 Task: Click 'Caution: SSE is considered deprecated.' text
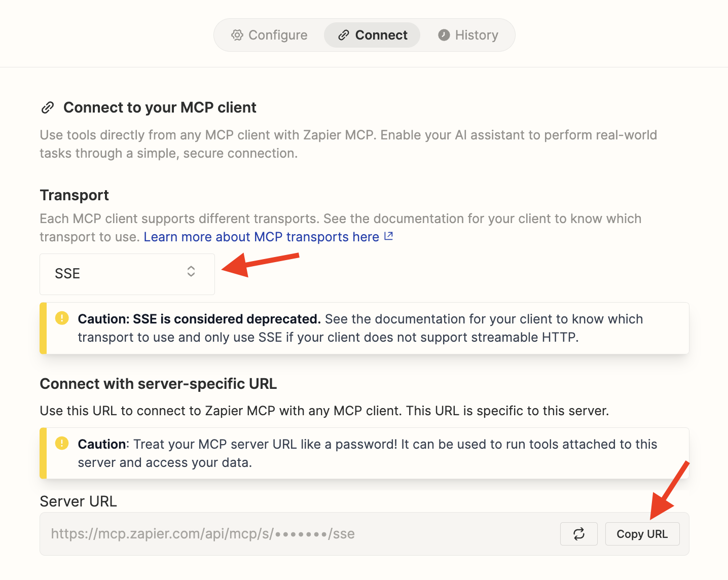click(199, 319)
